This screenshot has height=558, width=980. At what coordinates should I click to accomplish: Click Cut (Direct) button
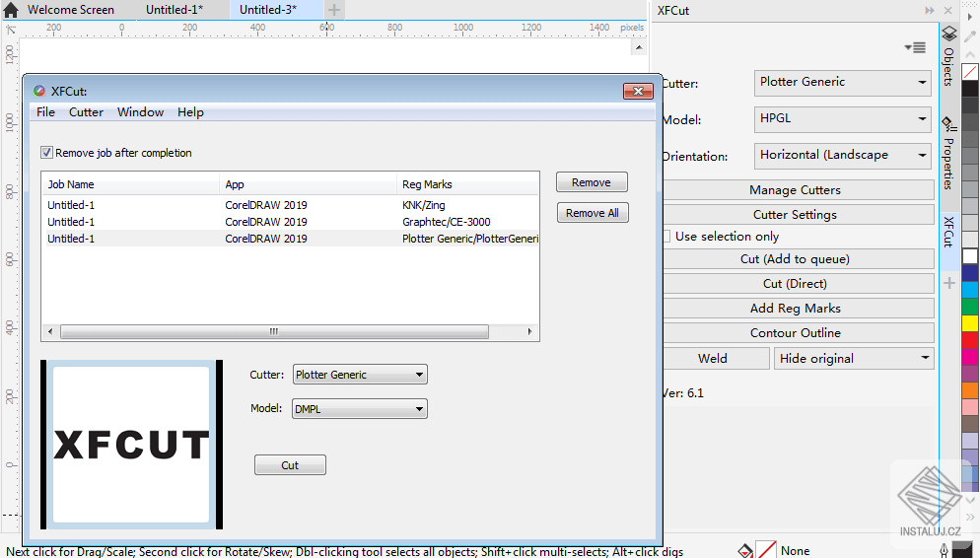pyautogui.click(x=795, y=284)
